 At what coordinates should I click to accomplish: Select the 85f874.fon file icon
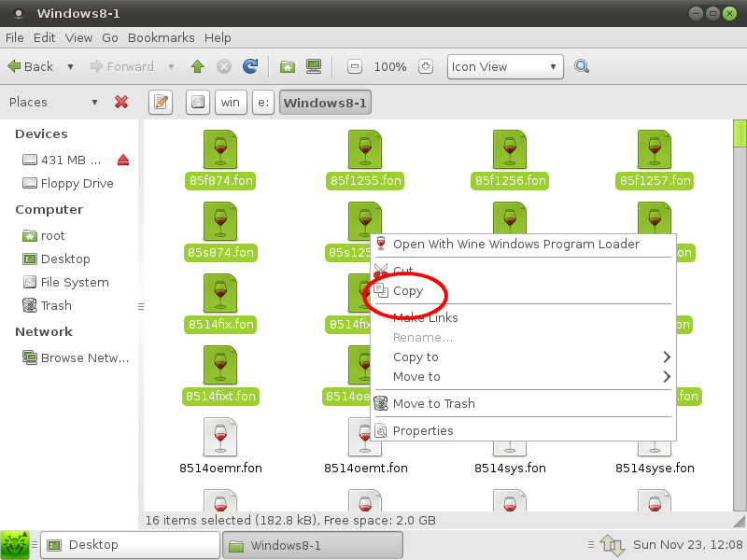tap(220, 149)
